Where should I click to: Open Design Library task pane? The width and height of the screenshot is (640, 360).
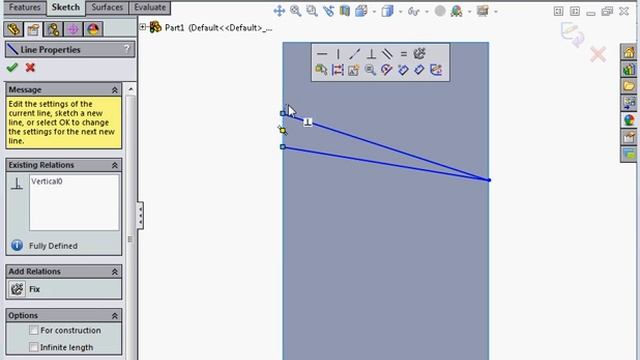point(629,69)
